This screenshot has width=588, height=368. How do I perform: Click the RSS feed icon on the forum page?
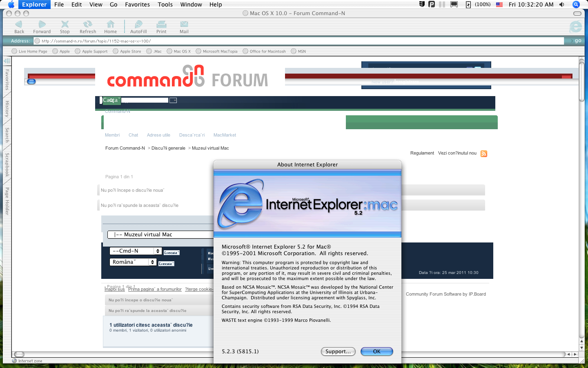tap(484, 154)
